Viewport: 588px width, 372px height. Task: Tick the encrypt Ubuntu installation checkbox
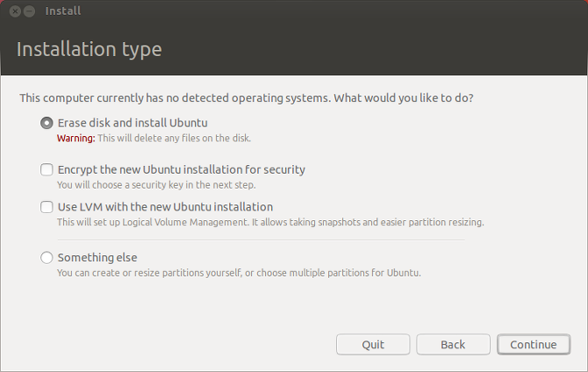(47, 169)
